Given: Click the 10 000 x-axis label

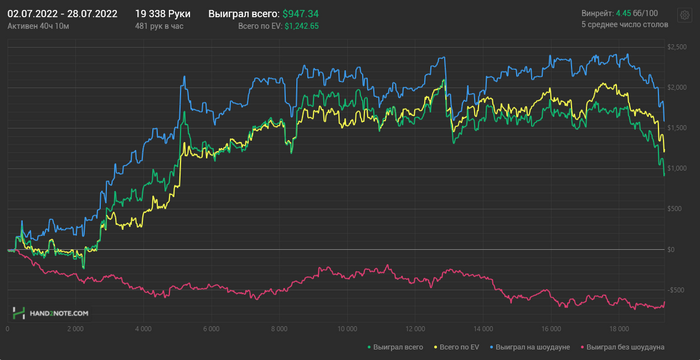Looking at the screenshot, I should click(x=347, y=329).
